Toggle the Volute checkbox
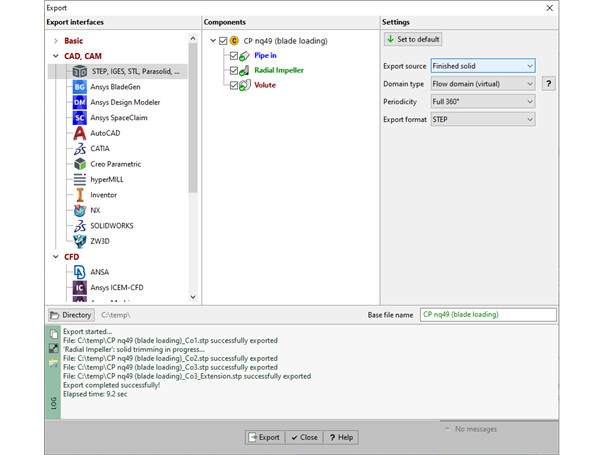The image size is (600, 455). pos(234,85)
